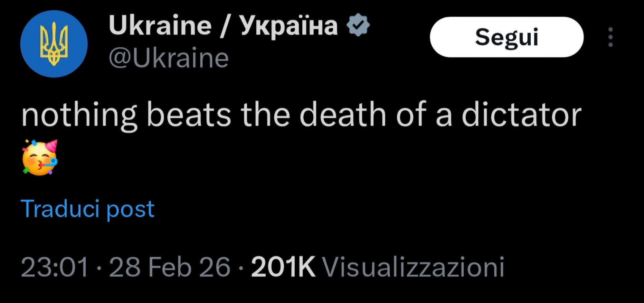Open the Ukraine profile avatar
This screenshot has height=303, width=644.
(54, 44)
